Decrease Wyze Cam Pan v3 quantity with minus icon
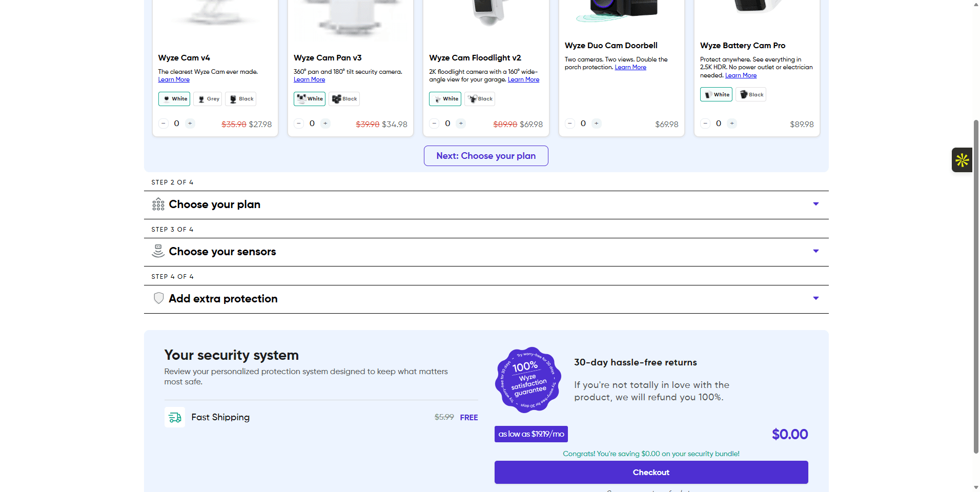The height and width of the screenshot is (492, 980). [299, 124]
